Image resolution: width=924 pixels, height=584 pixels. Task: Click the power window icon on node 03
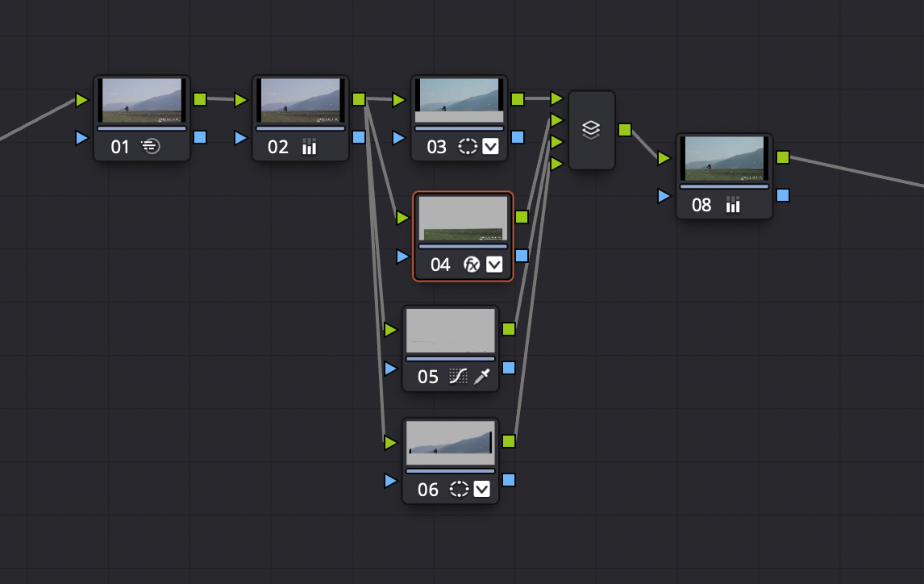pos(467,147)
